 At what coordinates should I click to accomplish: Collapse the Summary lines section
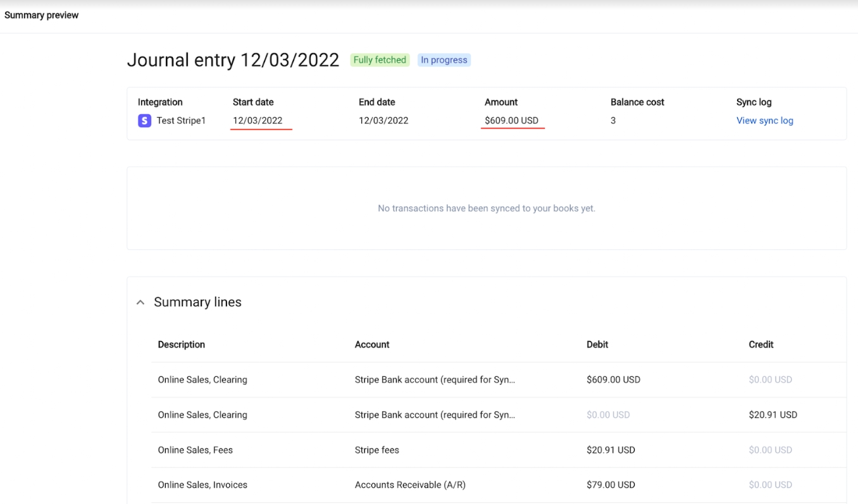pos(140,302)
